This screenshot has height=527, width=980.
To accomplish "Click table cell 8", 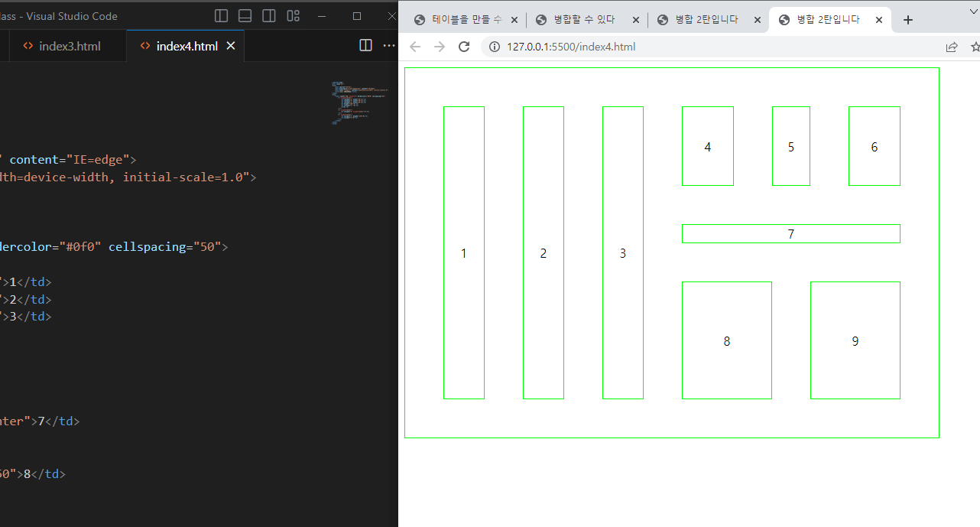I will (x=727, y=340).
